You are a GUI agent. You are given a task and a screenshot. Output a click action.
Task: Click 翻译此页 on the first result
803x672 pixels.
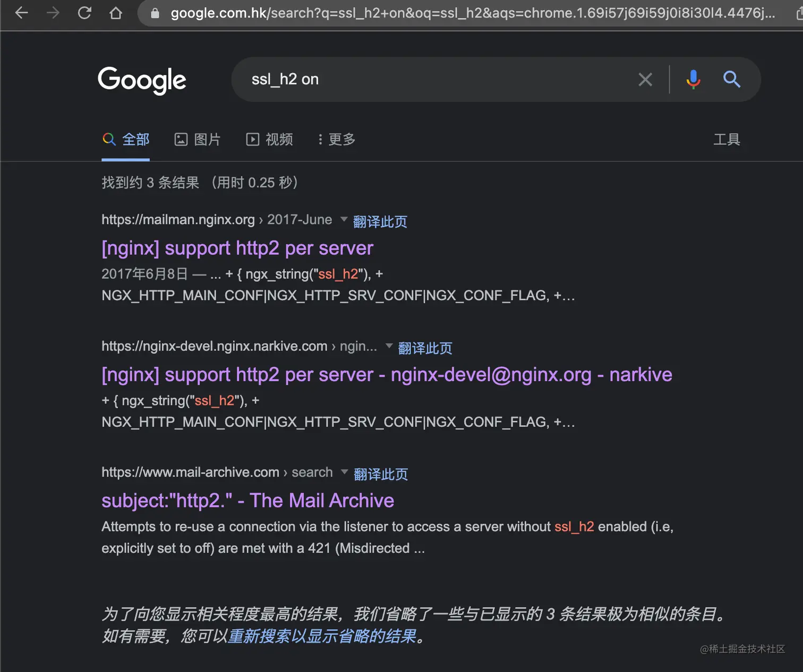[380, 221]
